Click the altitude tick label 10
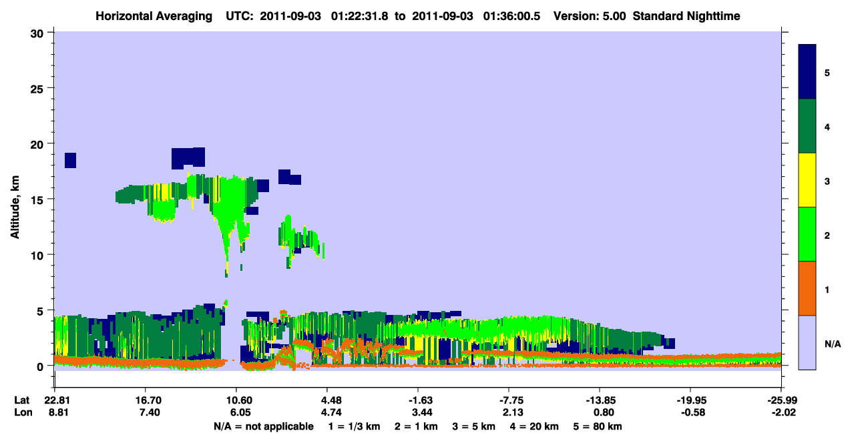This screenshot has width=868, height=445. point(38,255)
